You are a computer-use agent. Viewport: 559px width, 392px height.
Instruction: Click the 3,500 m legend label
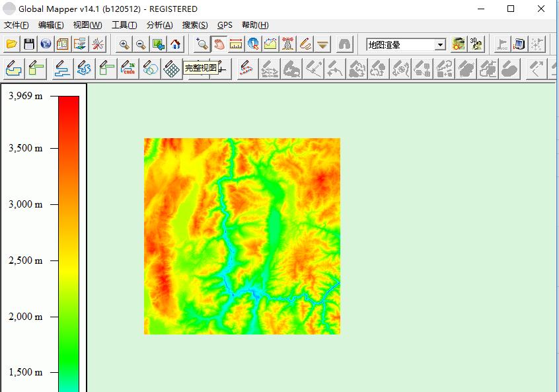(26, 148)
